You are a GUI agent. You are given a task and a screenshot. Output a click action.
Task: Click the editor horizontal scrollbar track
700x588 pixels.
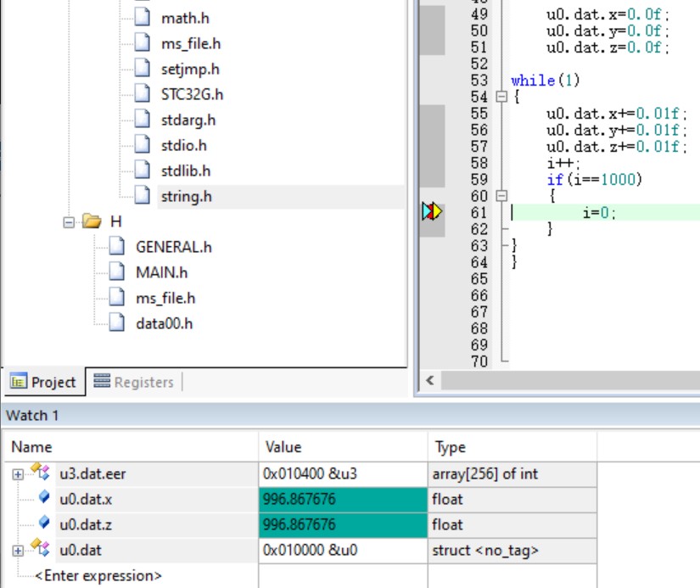pos(570,381)
